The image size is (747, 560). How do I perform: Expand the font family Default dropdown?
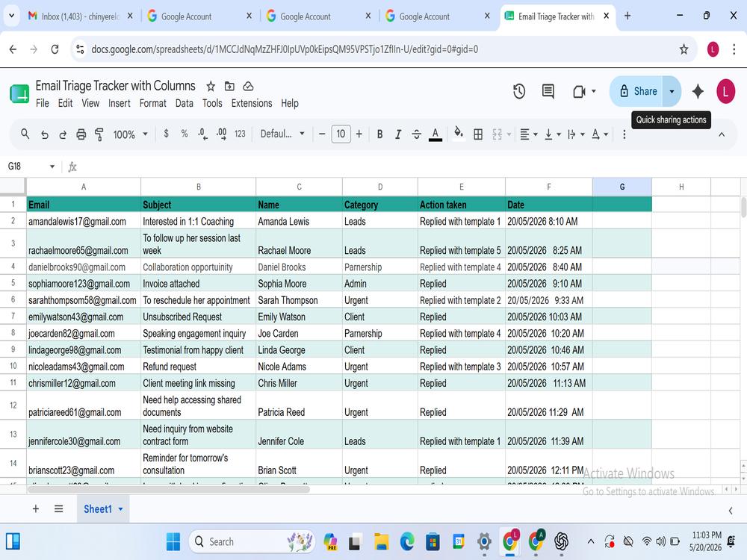click(282, 134)
